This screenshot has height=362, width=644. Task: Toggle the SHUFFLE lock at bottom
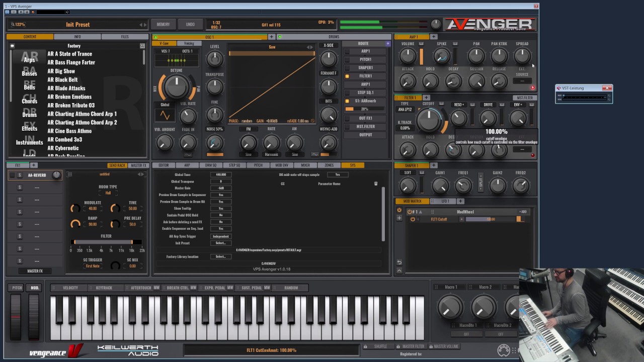(365, 346)
